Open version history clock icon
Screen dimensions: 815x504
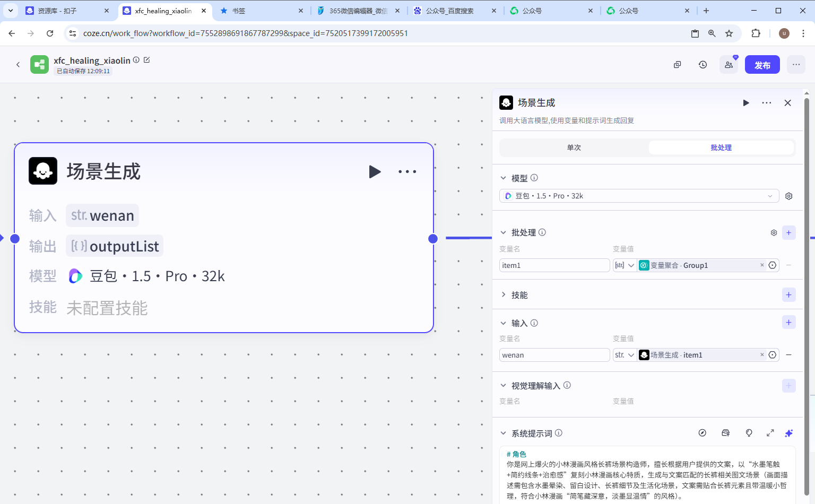click(703, 65)
